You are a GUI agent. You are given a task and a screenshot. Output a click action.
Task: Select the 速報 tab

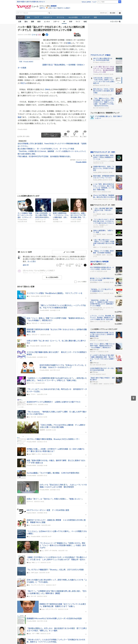(x=28, y=17)
